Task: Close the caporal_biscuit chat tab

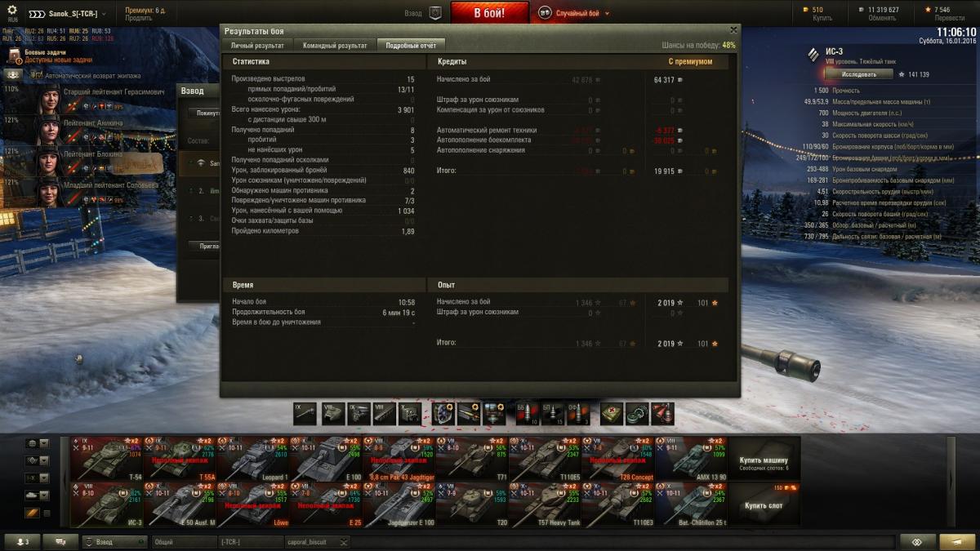Action: [x=344, y=542]
